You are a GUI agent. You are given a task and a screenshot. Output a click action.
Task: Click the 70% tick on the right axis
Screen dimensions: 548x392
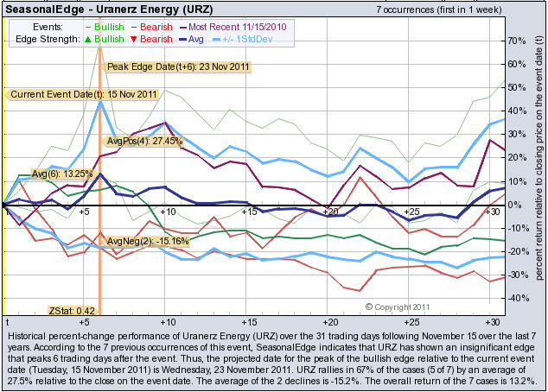(x=518, y=41)
